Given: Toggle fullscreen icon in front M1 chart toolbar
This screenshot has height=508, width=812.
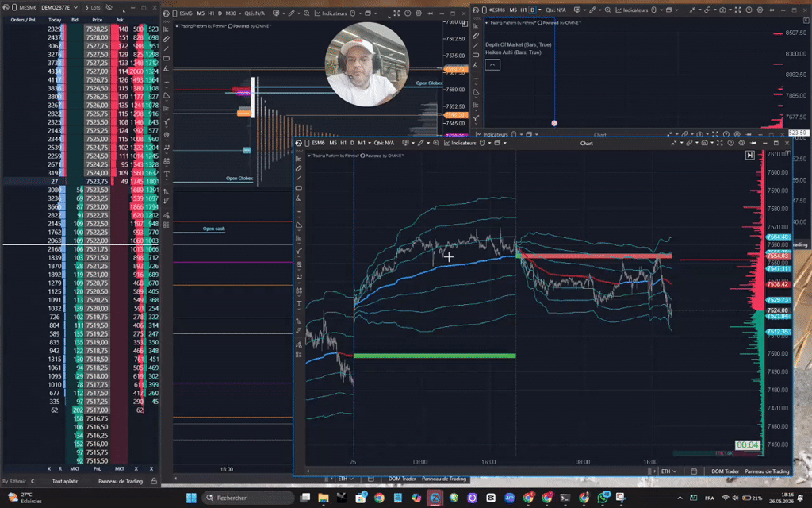Looking at the screenshot, I should [720, 143].
